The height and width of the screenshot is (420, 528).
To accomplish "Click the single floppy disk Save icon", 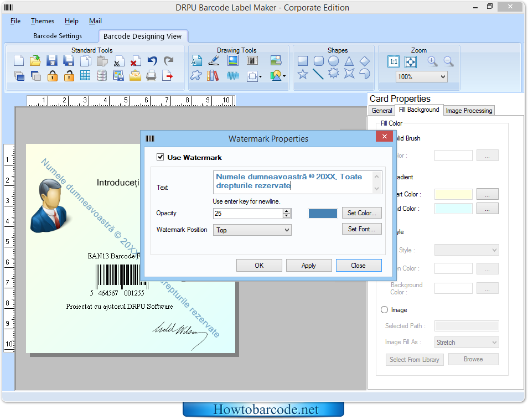I will [51, 61].
